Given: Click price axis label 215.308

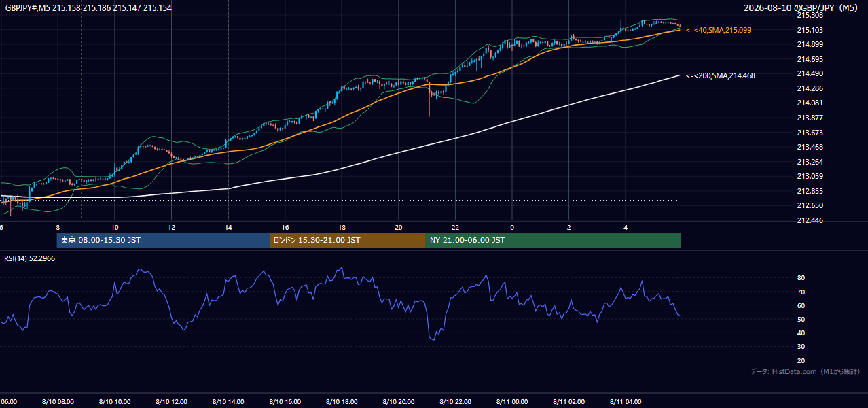Looking at the screenshot, I should pyautogui.click(x=810, y=15).
